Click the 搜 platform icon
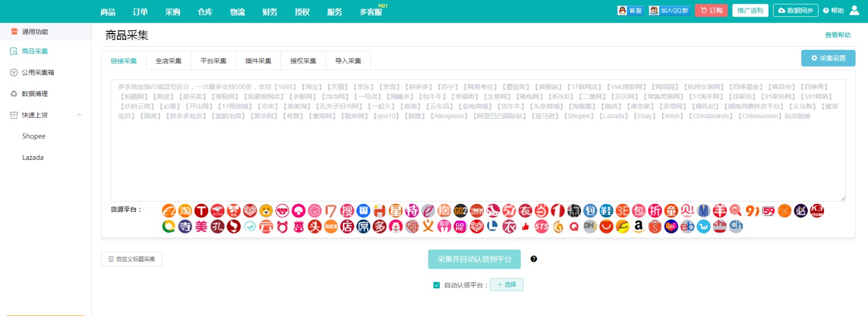868x316 pixels. 347,211
